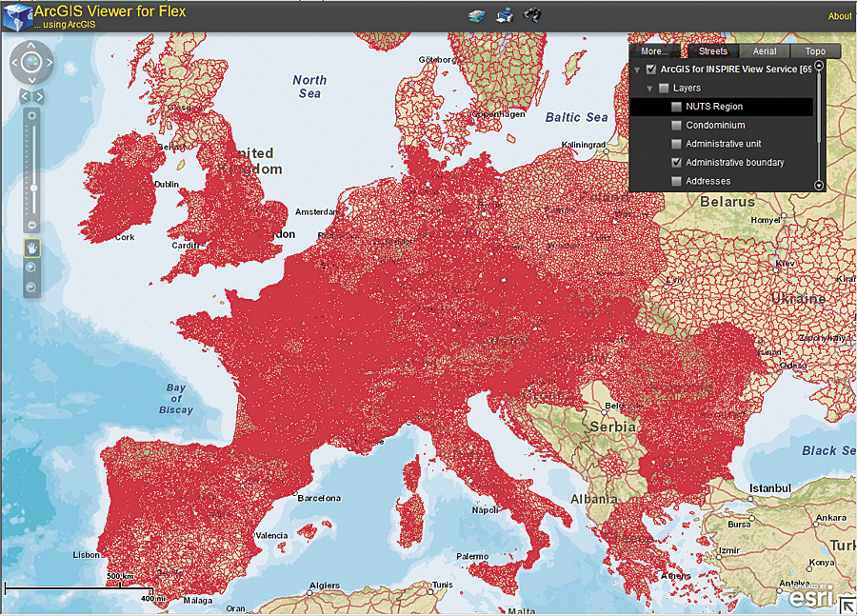The height and width of the screenshot is (616, 857).
Task: Enable the Addresses layer
Action: click(677, 181)
